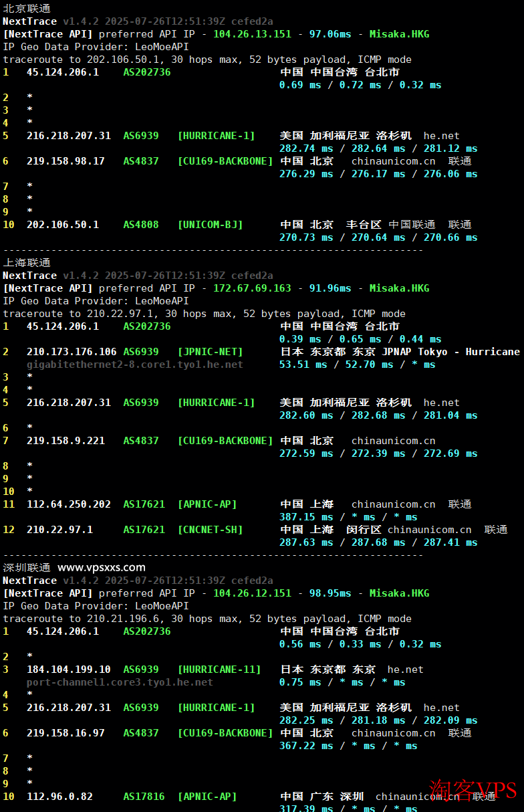Click the [UNICOM-BJ] network tag
The image size is (524, 812).
pyautogui.click(x=210, y=225)
